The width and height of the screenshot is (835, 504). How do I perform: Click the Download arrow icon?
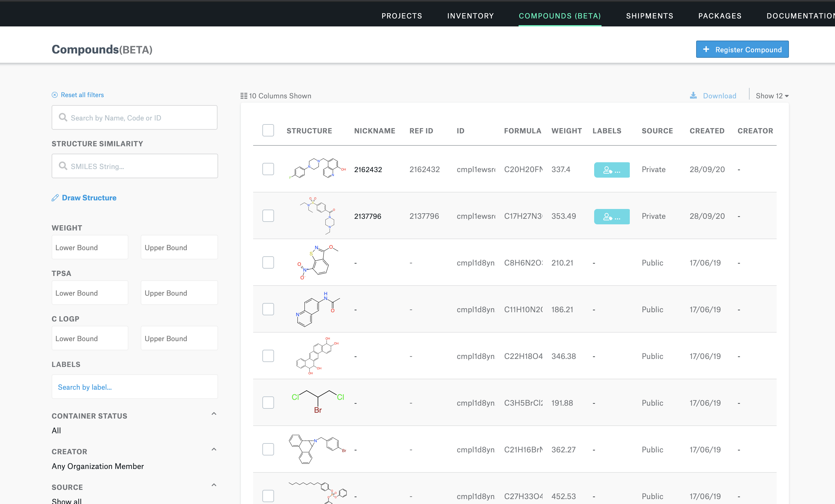click(693, 96)
